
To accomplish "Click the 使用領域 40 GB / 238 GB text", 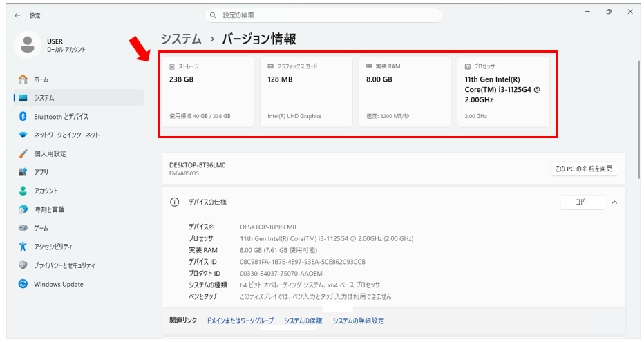I will (x=200, y=116).
